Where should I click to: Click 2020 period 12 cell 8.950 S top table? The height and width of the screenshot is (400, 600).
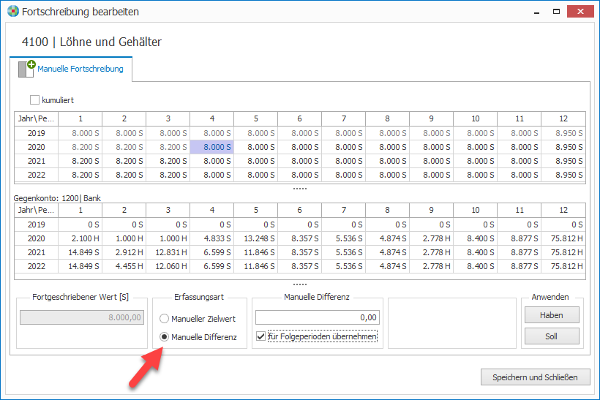pyautogui.click(x=563, y=147)
